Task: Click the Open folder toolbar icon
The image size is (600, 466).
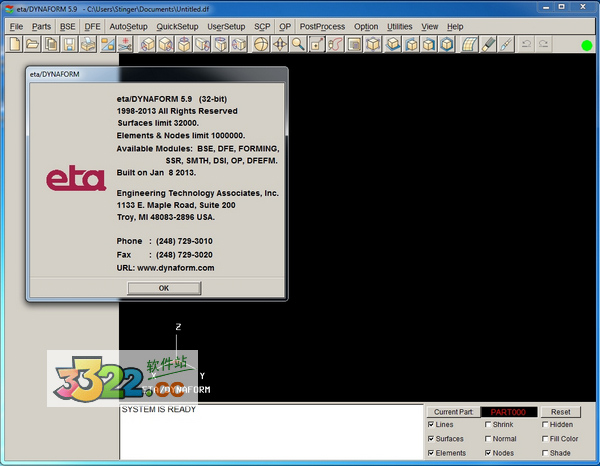Action: coord(33,44)
